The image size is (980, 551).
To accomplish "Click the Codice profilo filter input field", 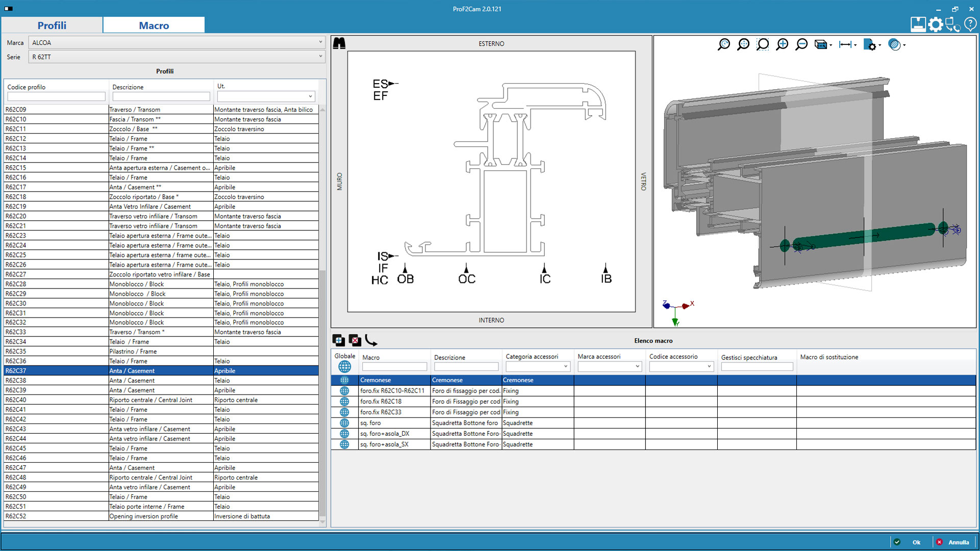I will (x=56, y=96).
